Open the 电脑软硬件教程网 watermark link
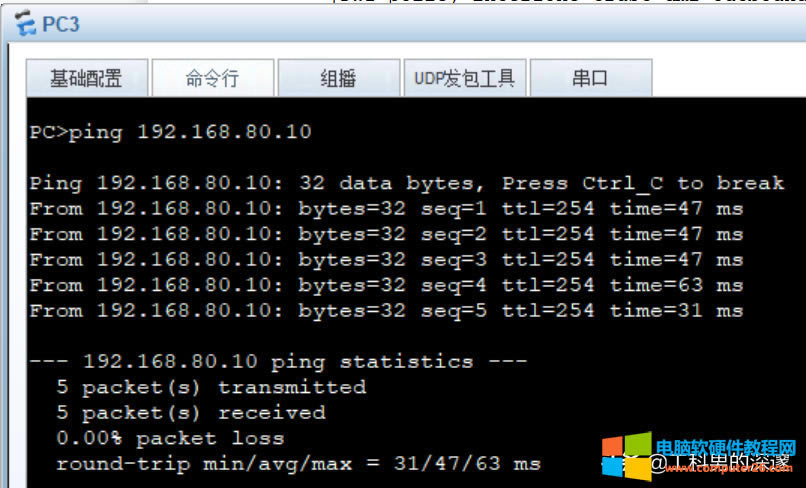This screenshot has height=488, width=806. tap(725, 446)
